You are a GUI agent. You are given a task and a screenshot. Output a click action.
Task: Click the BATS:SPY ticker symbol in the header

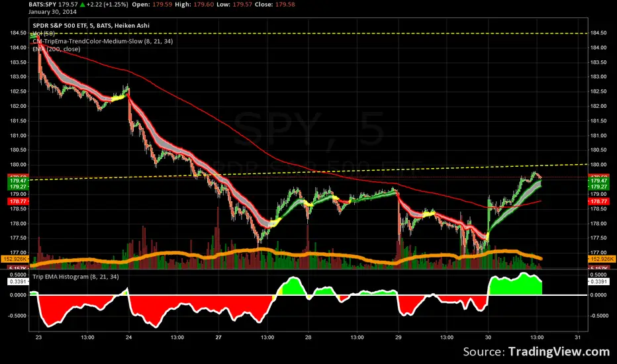coord(42,5)
